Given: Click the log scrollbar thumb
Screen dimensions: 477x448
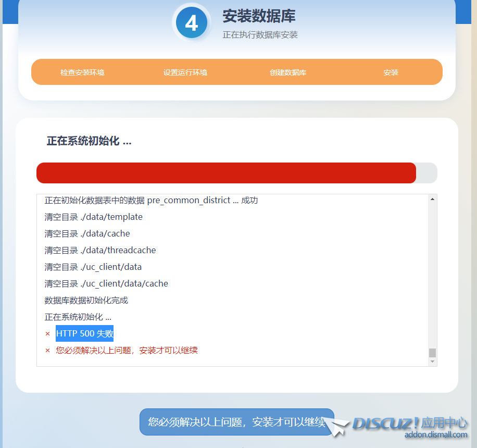Looking at the screenshot, I should tap(432, 353).
